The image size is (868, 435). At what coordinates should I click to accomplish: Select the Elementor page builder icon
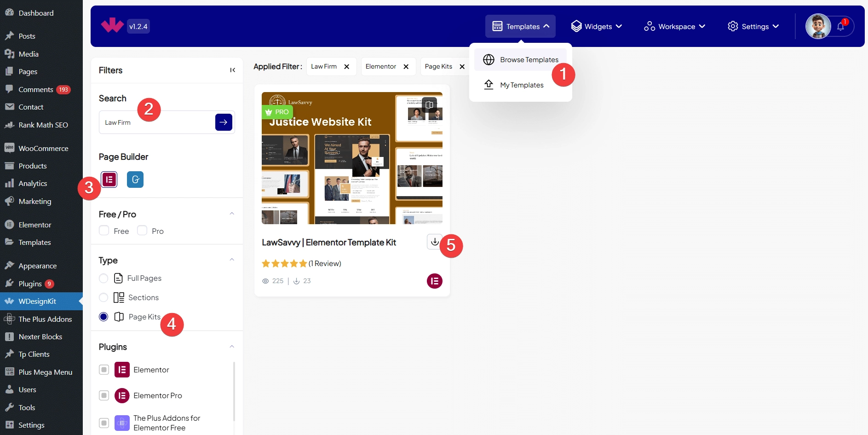tap(109, 180)
